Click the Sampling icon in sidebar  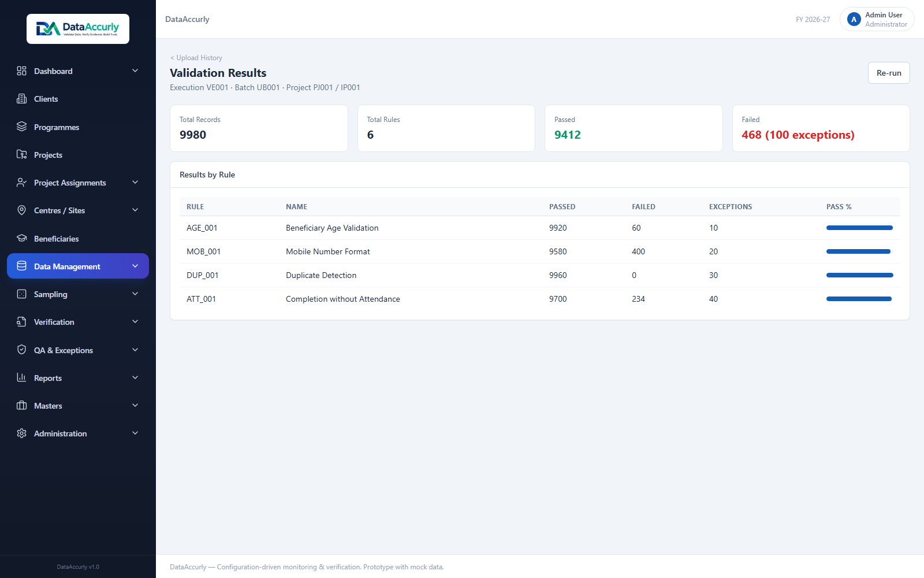[21, 294]
